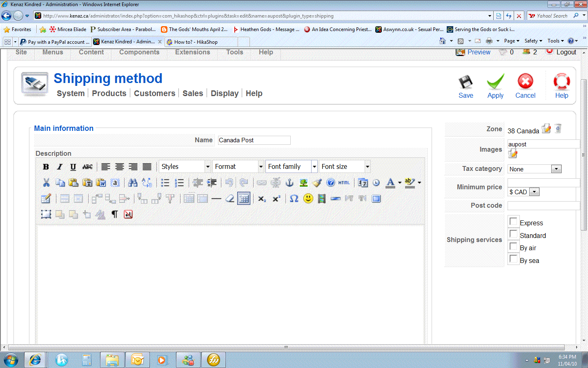This screenshot has height=368, width=588.
Task: Open the Internet Explorer Tools dropdown menu
Action: (x=556, y=41)
